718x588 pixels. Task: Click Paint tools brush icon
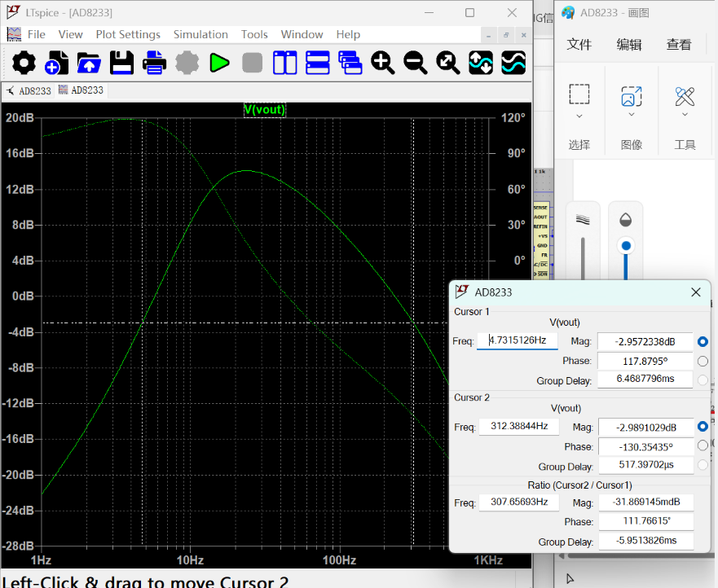(x=685, y=96)
